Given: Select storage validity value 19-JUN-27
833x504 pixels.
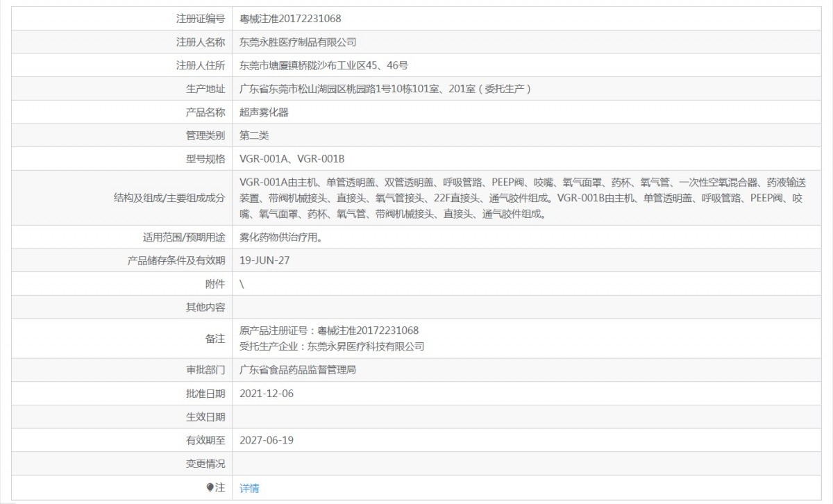Looking at the screenshot, I should (x=264, y=261).
